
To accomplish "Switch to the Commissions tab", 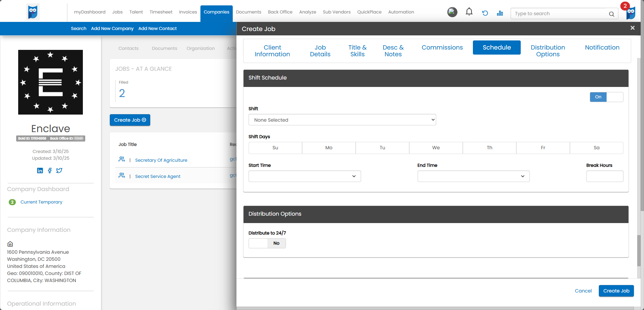I will click(x=442, y=48).
